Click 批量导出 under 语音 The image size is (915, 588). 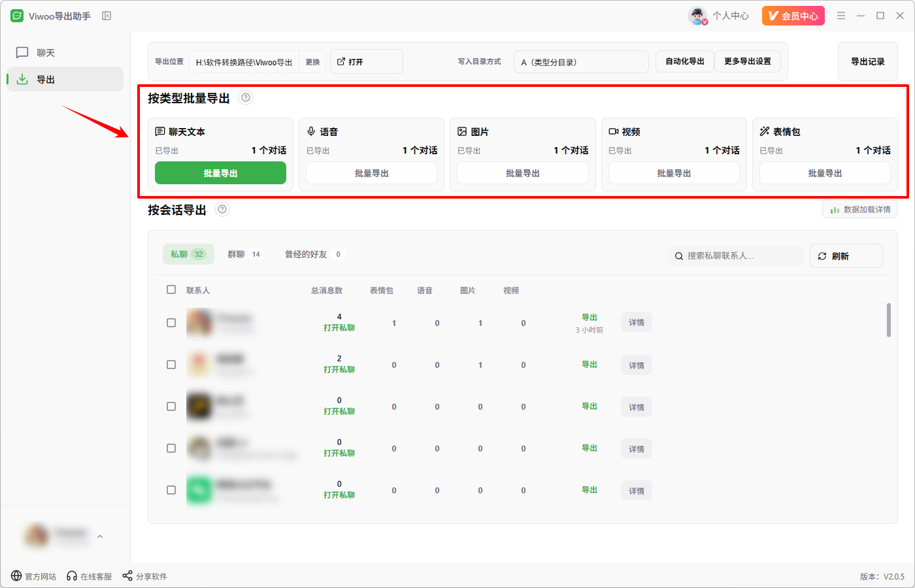click(x=371, y=173)
